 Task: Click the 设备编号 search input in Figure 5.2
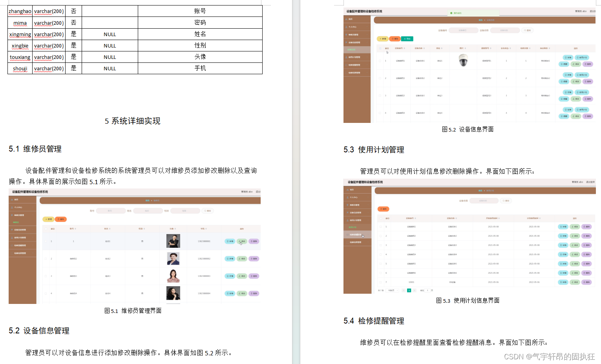[x=463, y=30]
